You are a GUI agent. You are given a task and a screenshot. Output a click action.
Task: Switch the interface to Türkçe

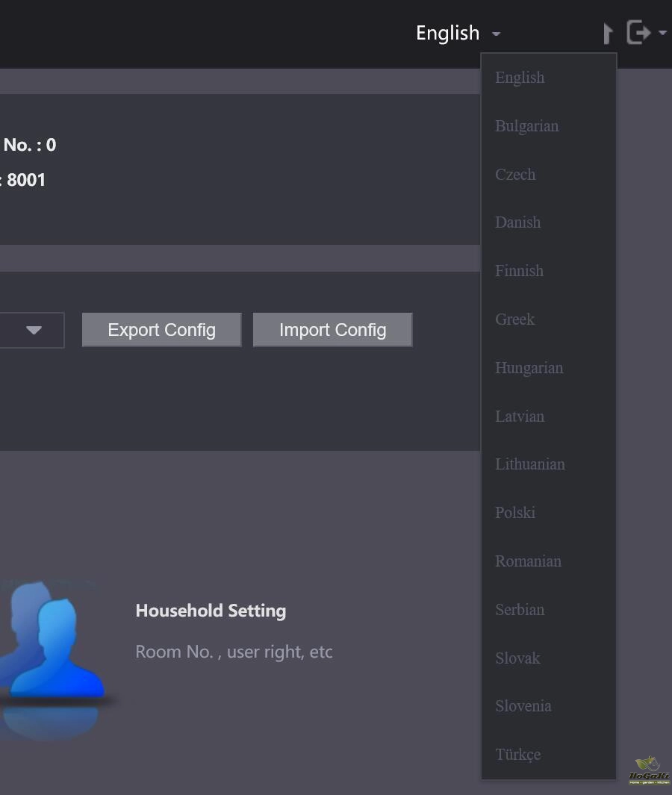517,755
